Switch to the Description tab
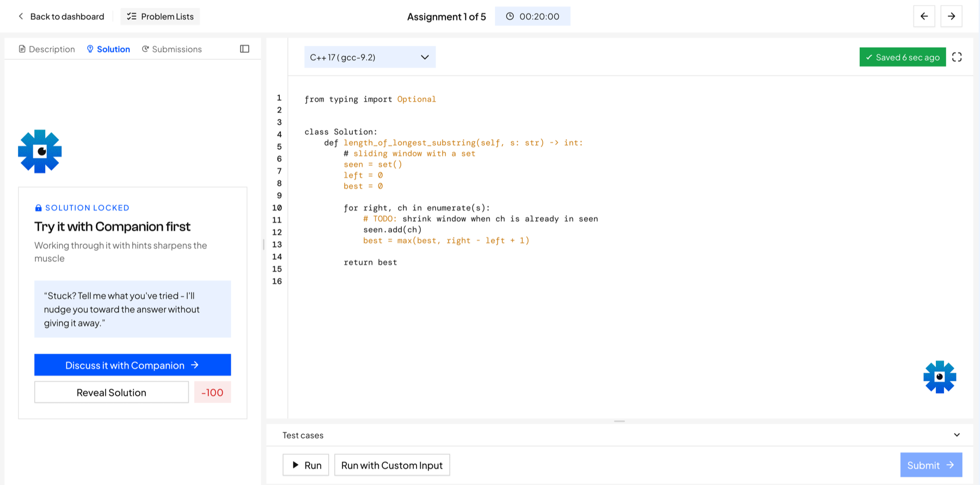Screen dimensions: 980x485 (x=47, y=49)
